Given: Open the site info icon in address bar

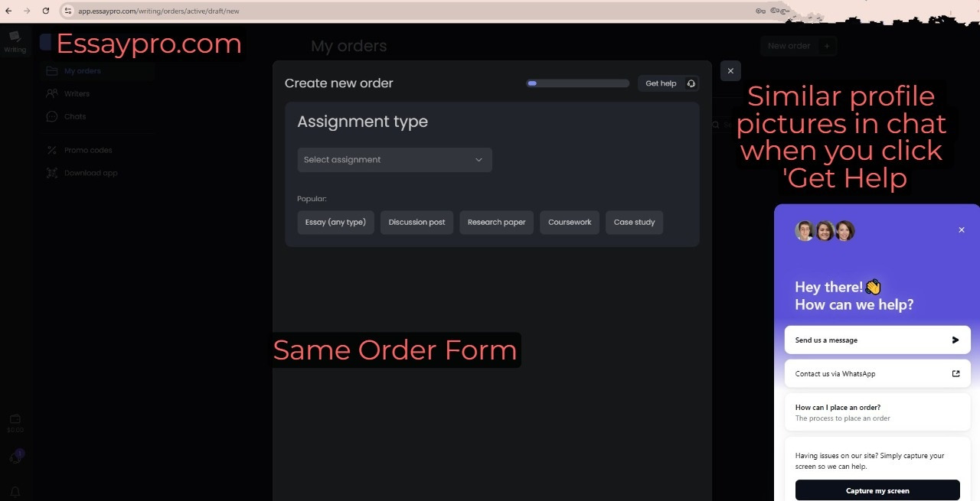Looking at the screenshot, I should (x=67, y=11).
